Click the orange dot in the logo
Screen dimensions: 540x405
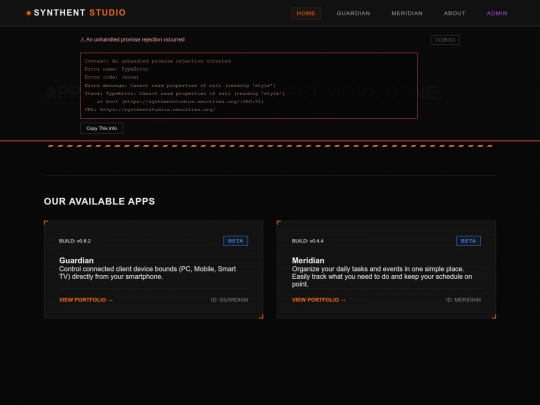coord(29,13)
